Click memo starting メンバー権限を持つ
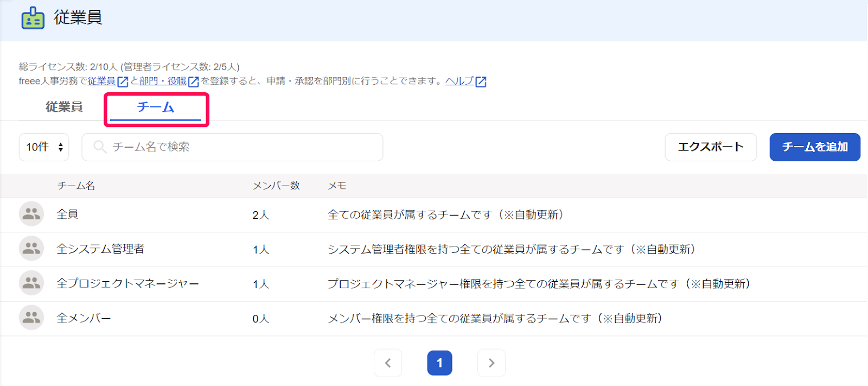 (x=495, y=319)
